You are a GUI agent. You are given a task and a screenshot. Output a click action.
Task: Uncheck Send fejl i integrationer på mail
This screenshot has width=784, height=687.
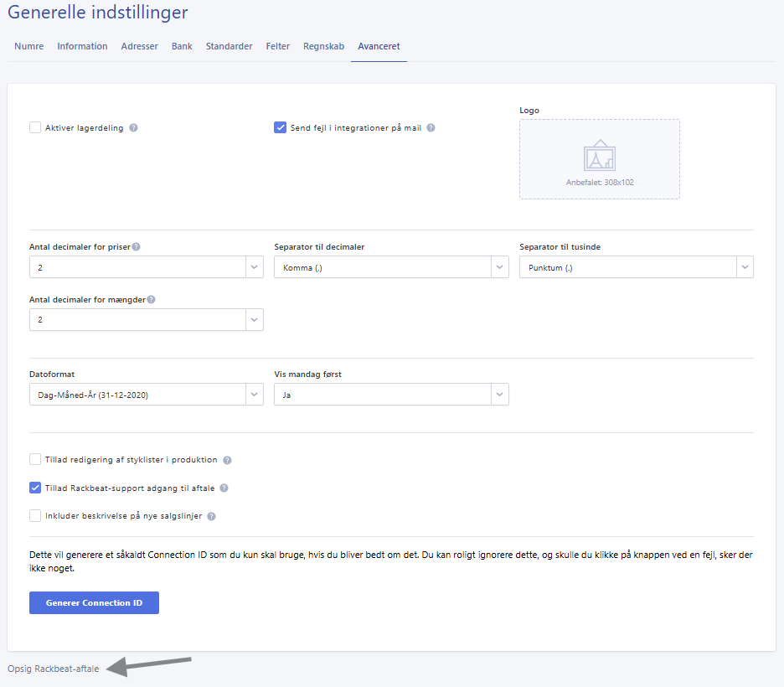pos(281,128)
